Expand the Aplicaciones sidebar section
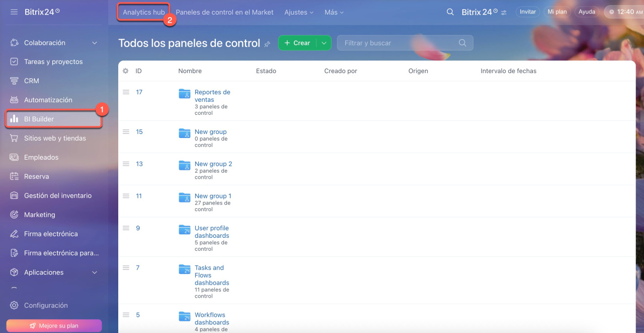This screenshot has width=644, height=333. pos(95,273)
